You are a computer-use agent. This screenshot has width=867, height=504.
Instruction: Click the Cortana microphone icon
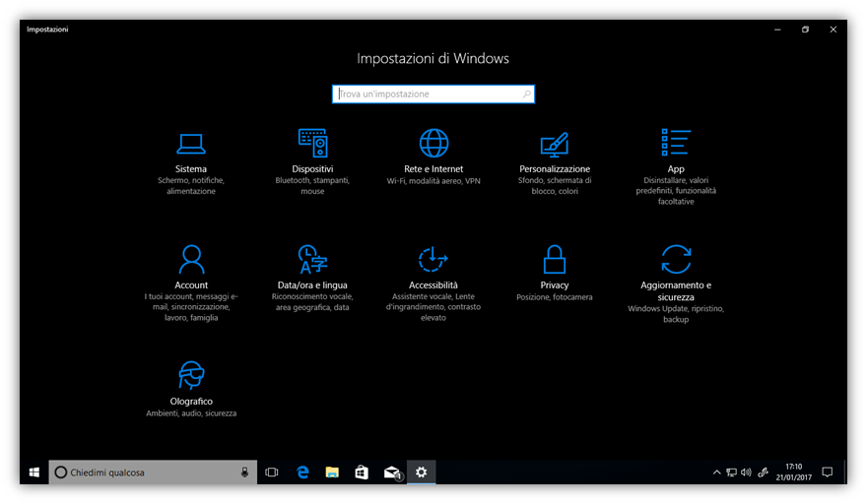[x=244, y=472]
